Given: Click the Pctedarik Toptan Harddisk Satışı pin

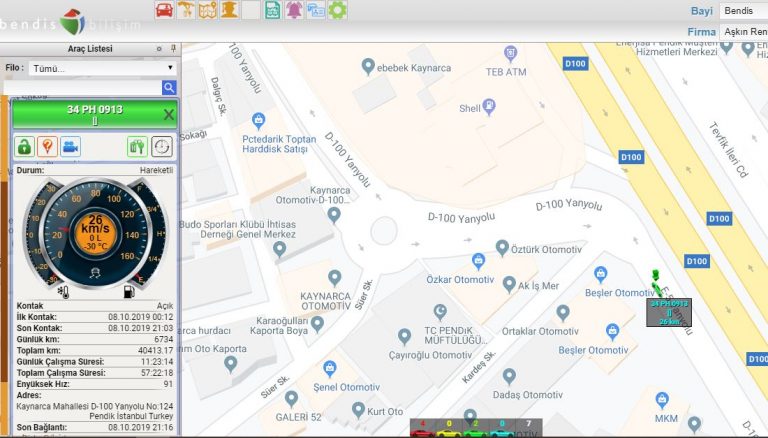Looking at the screenshot, I should pos(258,120).
